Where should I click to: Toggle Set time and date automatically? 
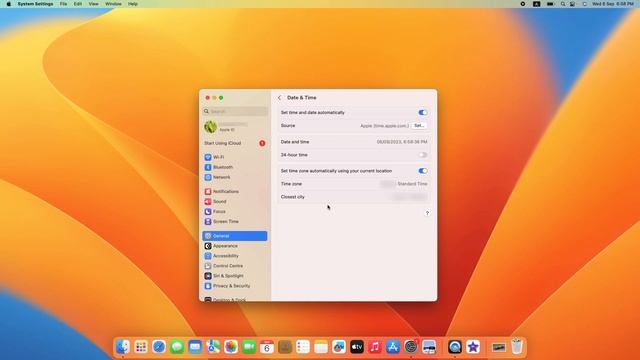pos(422,113)
